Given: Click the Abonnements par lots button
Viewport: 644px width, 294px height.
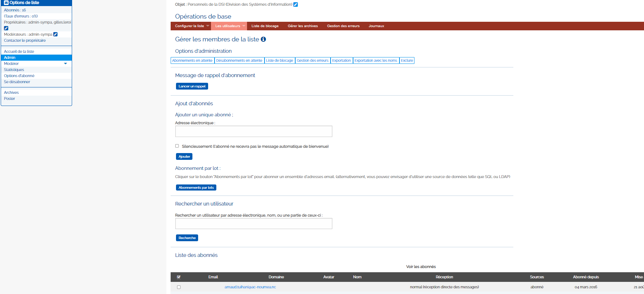Looking at the screenshot, I should click(x=196, y=188).
